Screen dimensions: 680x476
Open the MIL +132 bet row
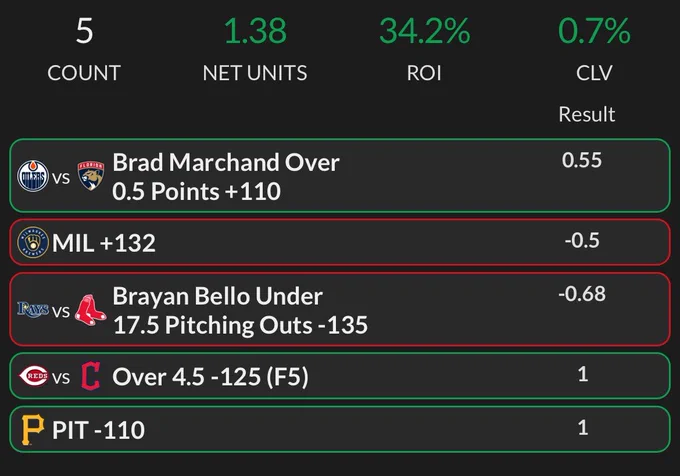pyautogui.click(x=340, y=242)
